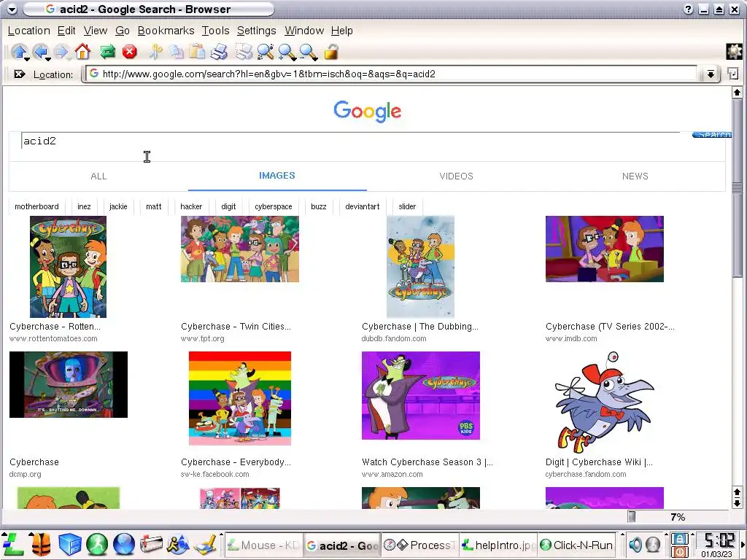Decrease font size with zoom-out magnifier
747x560 pixels.
pyautogui.click(x=309, y=52)
